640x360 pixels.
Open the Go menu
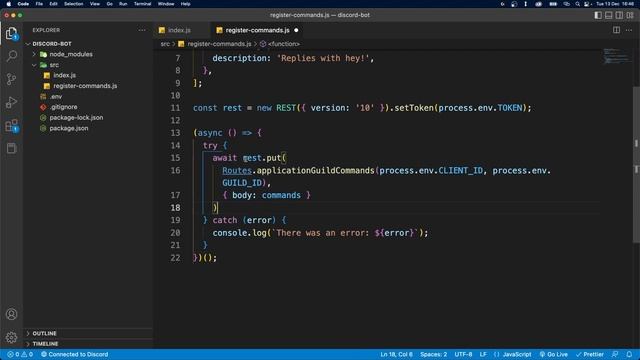point(109,4)
